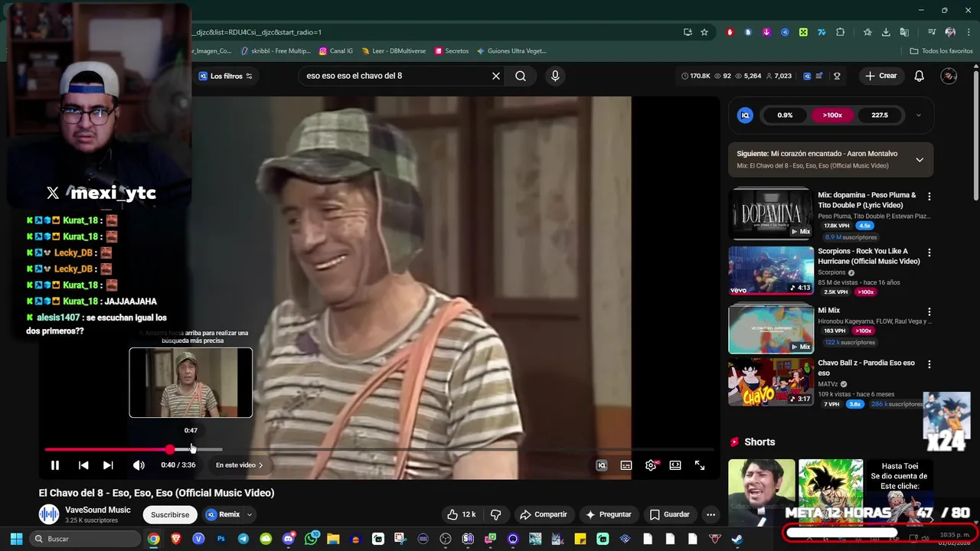The height and width of the screenshot is (551, 980).
Task: Expand the Remix dropdown arrow
Action: (250, 515)
